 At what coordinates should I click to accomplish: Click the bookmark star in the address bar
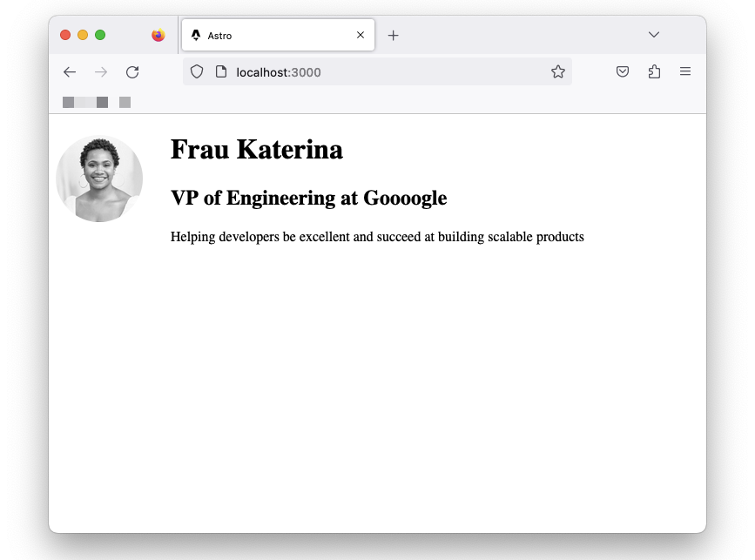point(557,71)
